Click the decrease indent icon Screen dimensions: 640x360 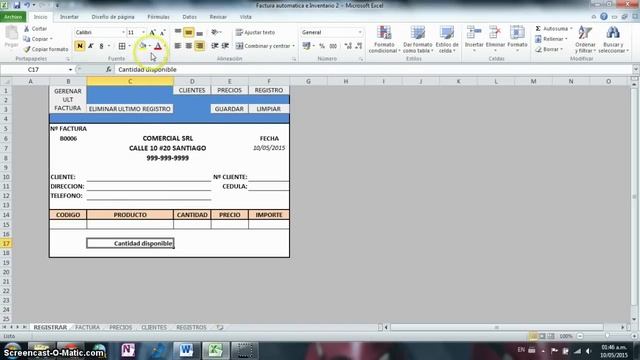215,46
